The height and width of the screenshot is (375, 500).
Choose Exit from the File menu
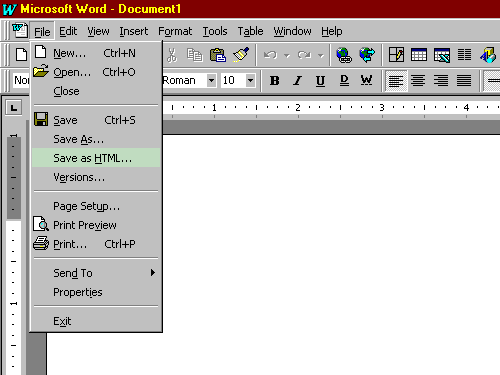(x=96, y=321)
